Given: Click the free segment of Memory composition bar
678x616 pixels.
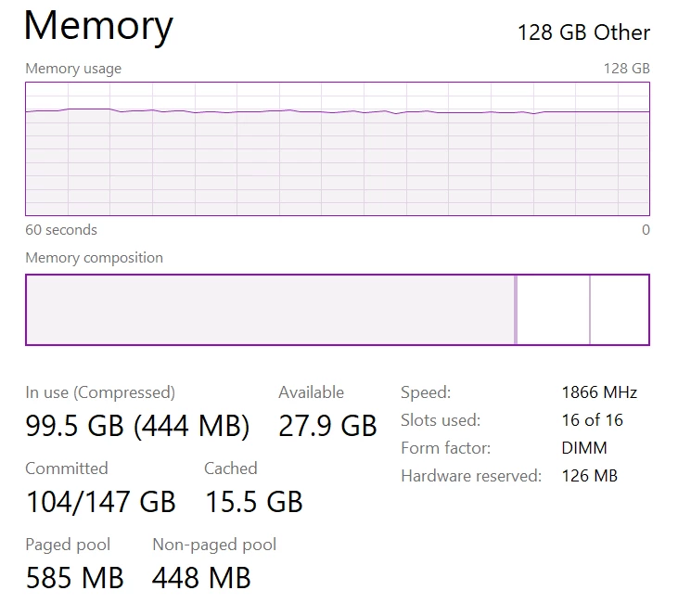Looking at the screenshot, I should [620, 310].
